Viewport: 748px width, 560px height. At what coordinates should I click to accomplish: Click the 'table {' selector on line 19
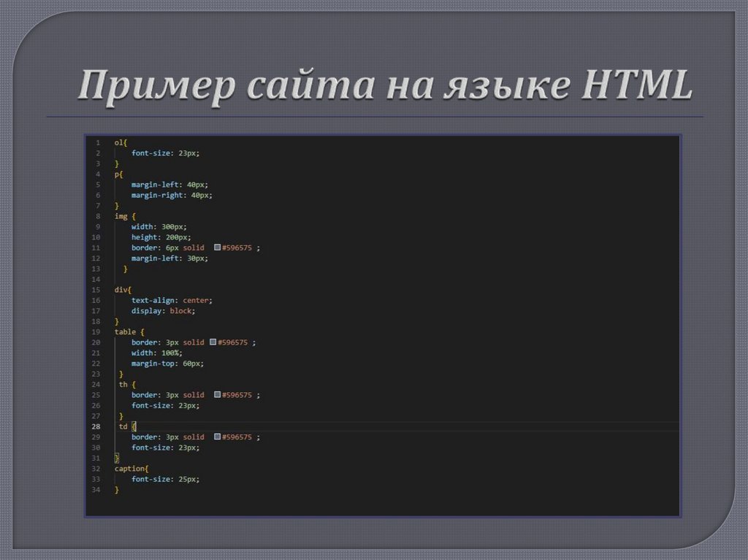point(129,331)
